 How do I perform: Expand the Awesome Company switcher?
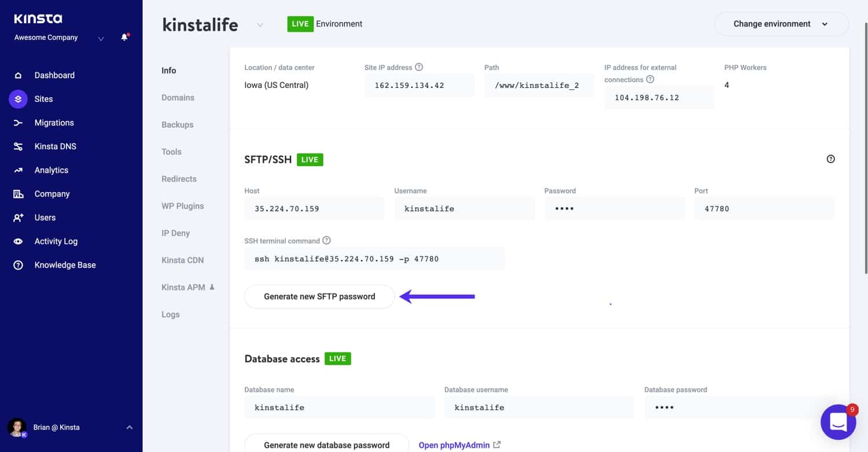coord(101,38)
